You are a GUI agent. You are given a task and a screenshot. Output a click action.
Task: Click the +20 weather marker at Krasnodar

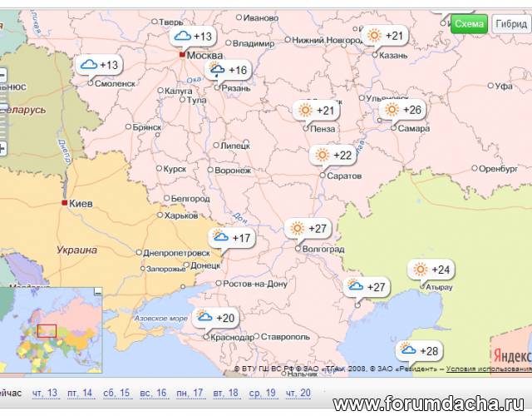215,318
